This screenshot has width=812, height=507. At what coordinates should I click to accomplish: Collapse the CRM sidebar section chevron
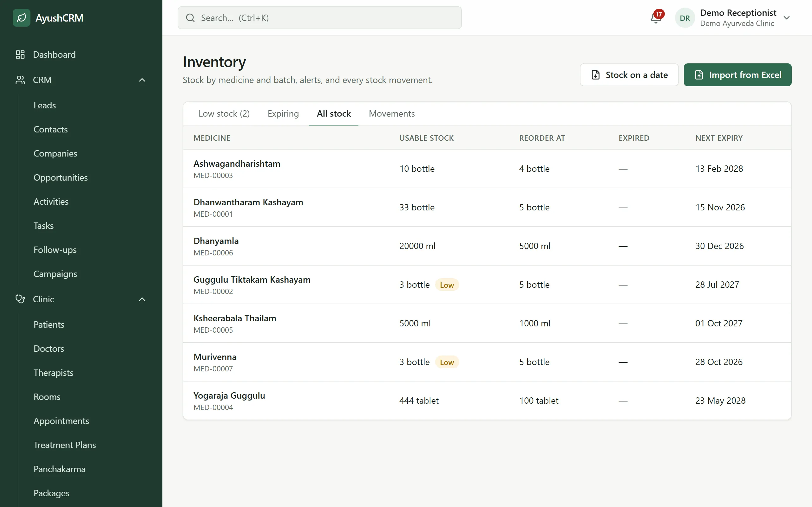coord(142,80)
